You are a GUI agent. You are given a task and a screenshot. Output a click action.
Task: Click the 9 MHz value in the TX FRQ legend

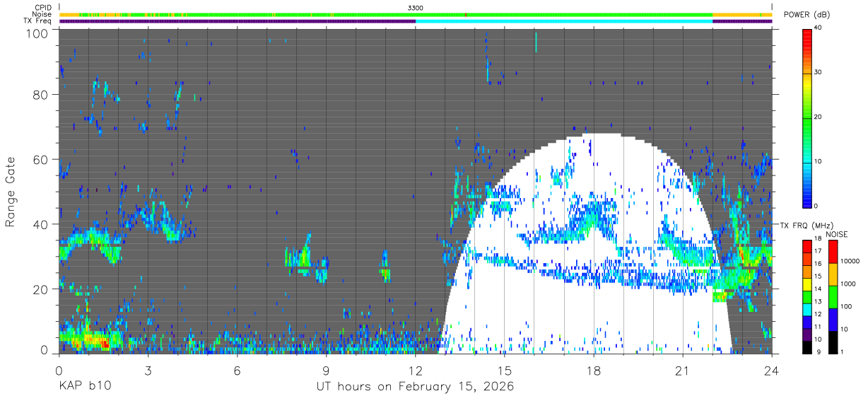[819, 352]
